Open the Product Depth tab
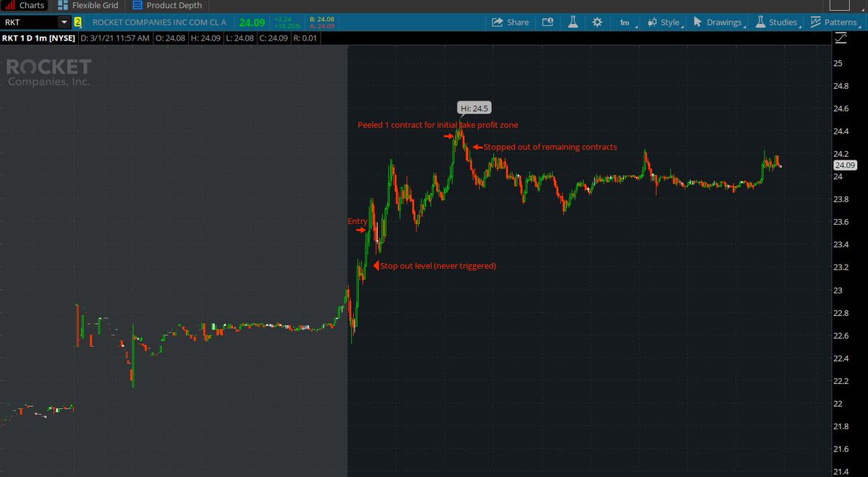868x477 pixels. click(168, 5)
